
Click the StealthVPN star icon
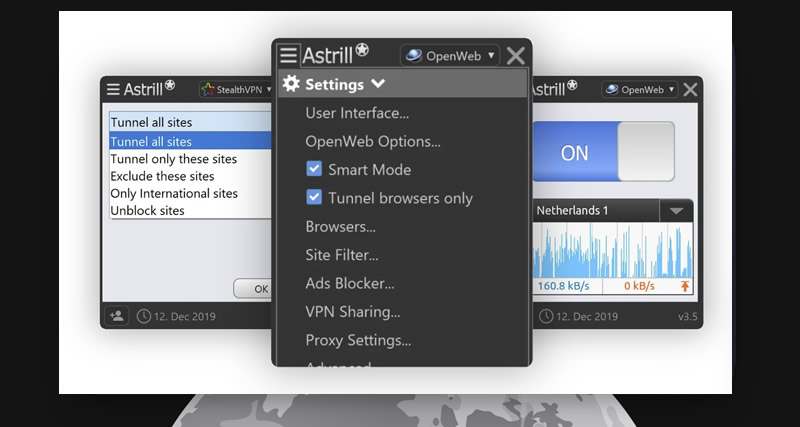click(208, 90)
